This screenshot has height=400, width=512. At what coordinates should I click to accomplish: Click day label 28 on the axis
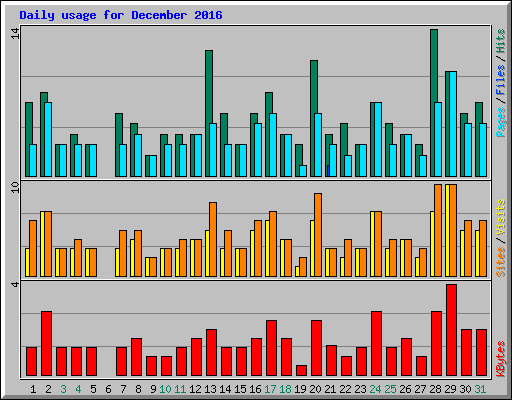coord(435,389)
